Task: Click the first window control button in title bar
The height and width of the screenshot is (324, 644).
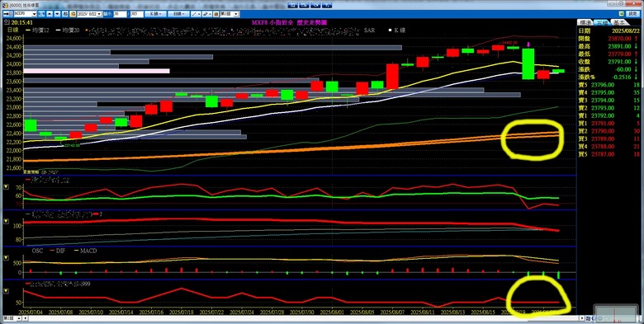Action: point(293,5)
